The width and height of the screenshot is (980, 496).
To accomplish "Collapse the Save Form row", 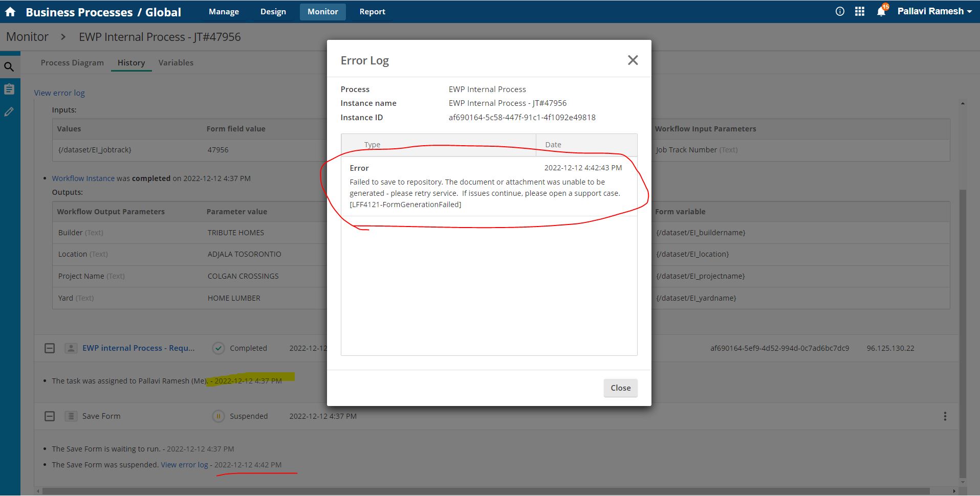I will coord(50,416).
